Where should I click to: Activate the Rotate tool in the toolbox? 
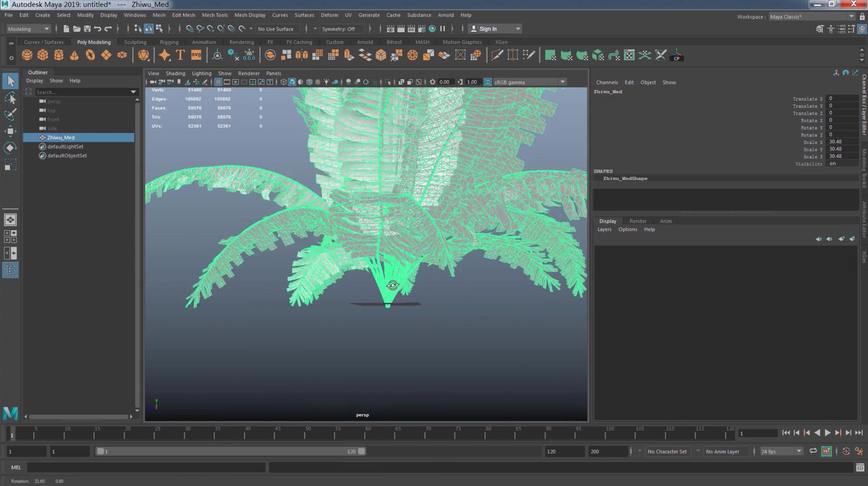10,148
